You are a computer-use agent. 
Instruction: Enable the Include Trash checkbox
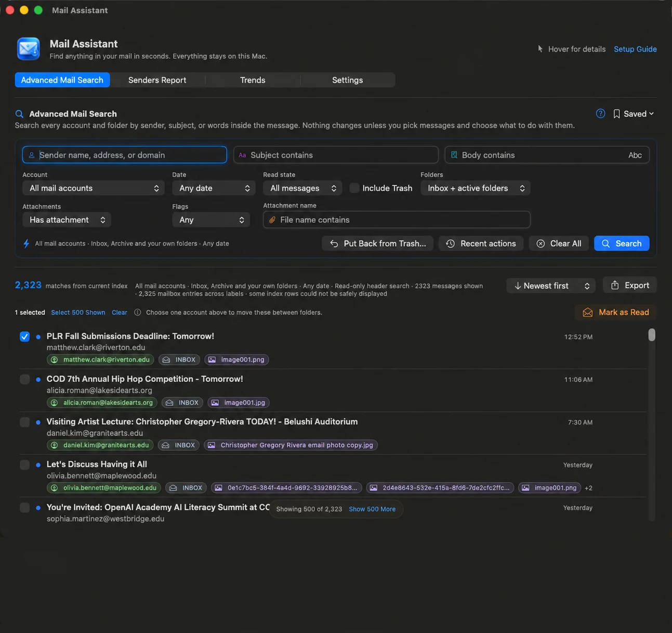point(354,188)
